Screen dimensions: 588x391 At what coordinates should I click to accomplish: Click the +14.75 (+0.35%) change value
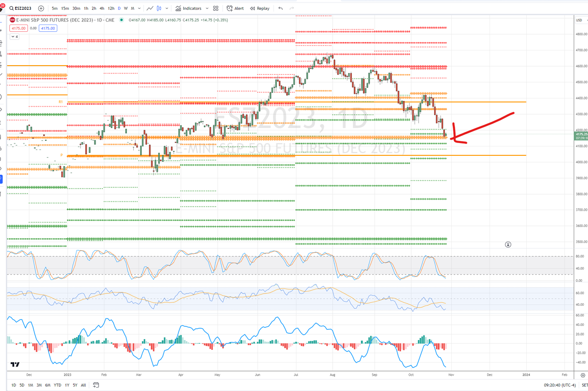(215, 20)
